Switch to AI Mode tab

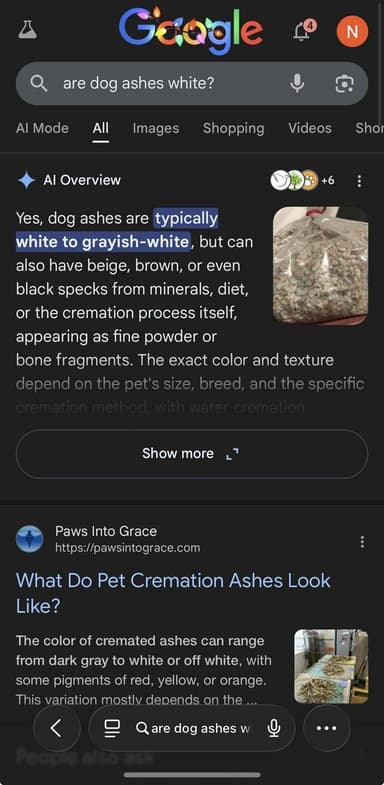43,128
